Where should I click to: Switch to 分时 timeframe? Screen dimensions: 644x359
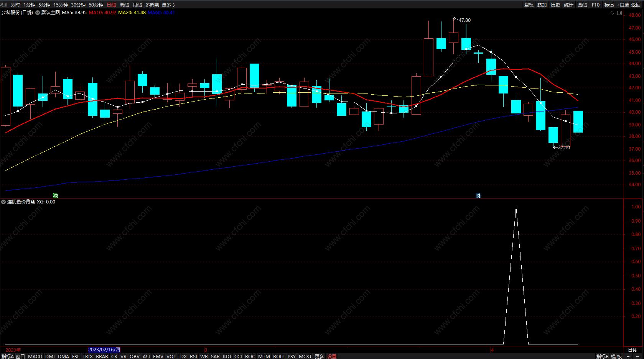click(15, 5)
